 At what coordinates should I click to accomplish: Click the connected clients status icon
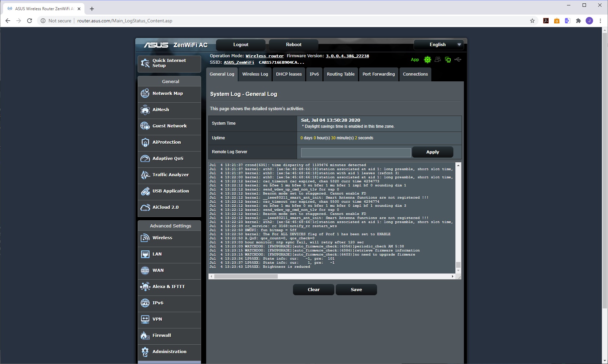(438, 60)
